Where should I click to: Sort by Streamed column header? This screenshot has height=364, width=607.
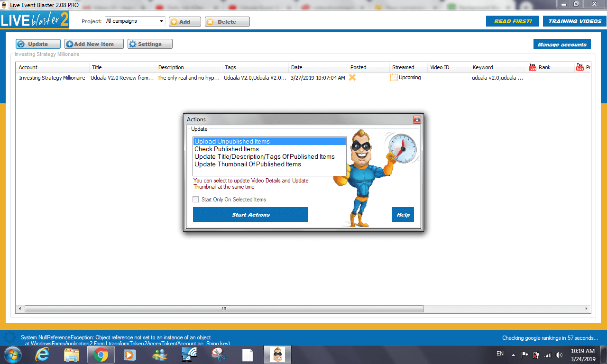point(409,67)
